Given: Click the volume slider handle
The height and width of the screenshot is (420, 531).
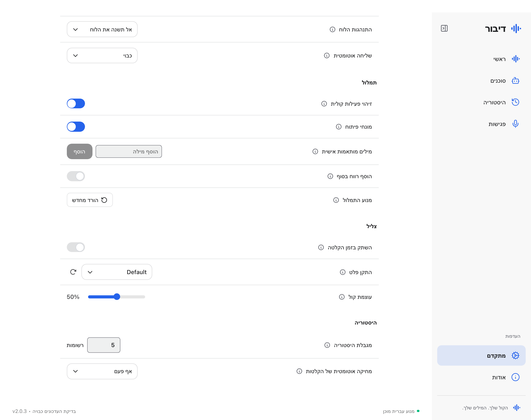Looking at the screenshot, I should [x=117, y=297].
